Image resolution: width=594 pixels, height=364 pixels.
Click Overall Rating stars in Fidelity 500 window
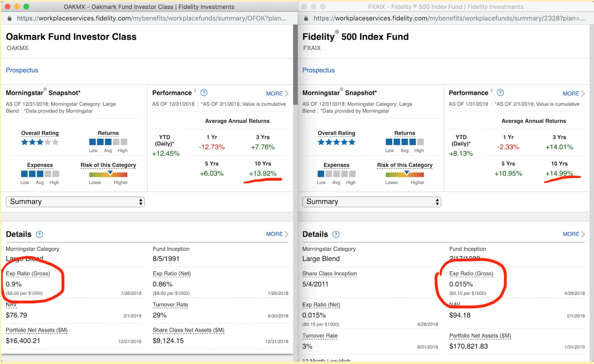pos(336,142)
